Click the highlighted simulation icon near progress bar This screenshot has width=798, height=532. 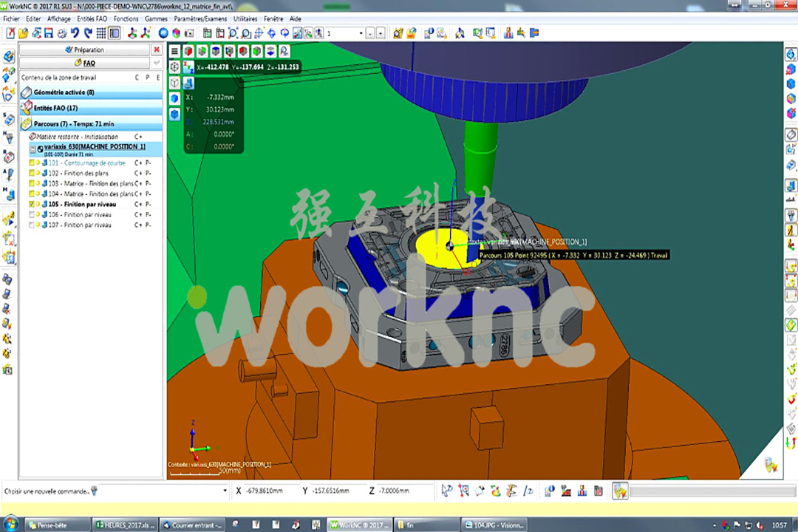(x=620, y=491)
